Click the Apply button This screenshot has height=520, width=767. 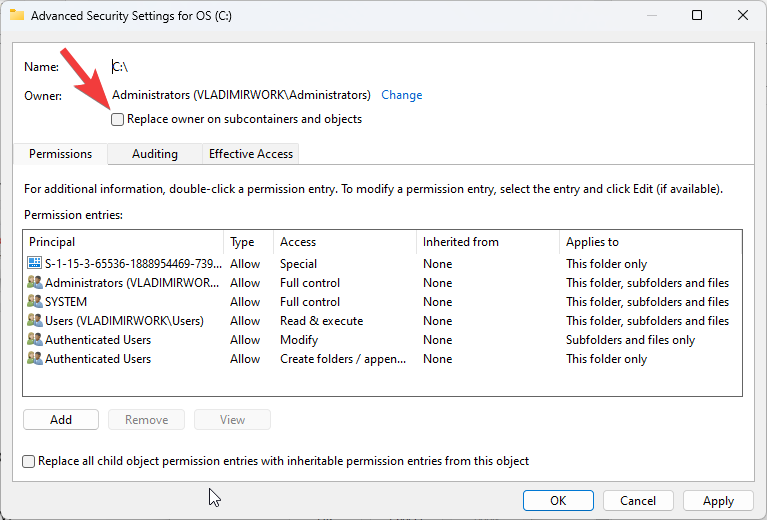[718, 501]
